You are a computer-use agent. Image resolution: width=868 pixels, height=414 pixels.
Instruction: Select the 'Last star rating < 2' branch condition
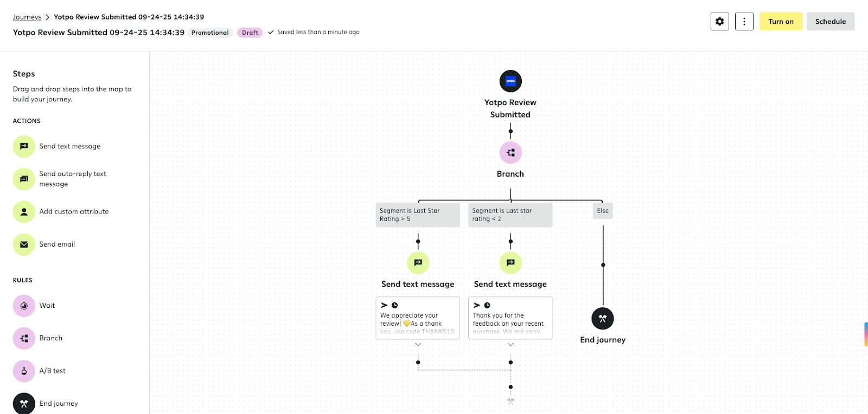click(510, 215)
